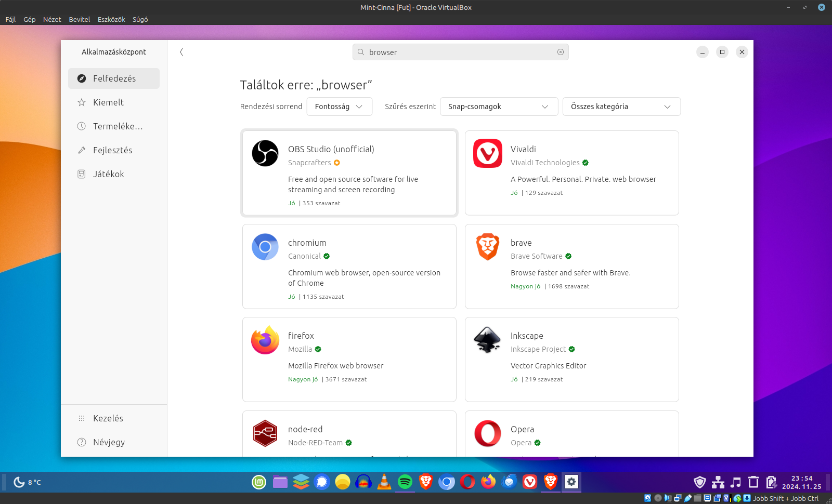The width and height of the screenshot is (832, 504).
Task: Select Játékok in the sidebar
Action: tap(114, 174)
